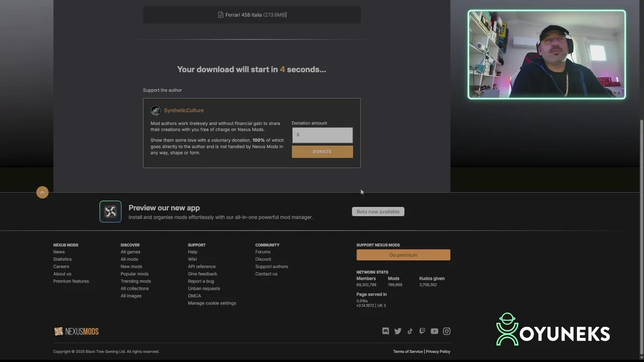
Task: Click the Members count 69,302,798
Action: coord(366,285)
